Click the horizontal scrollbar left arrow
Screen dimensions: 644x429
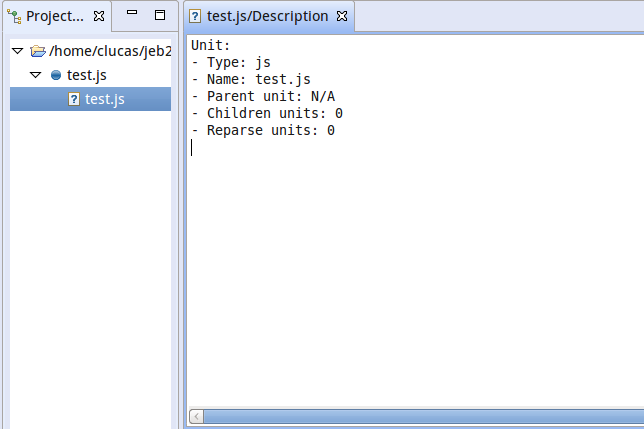coord(196,417)
